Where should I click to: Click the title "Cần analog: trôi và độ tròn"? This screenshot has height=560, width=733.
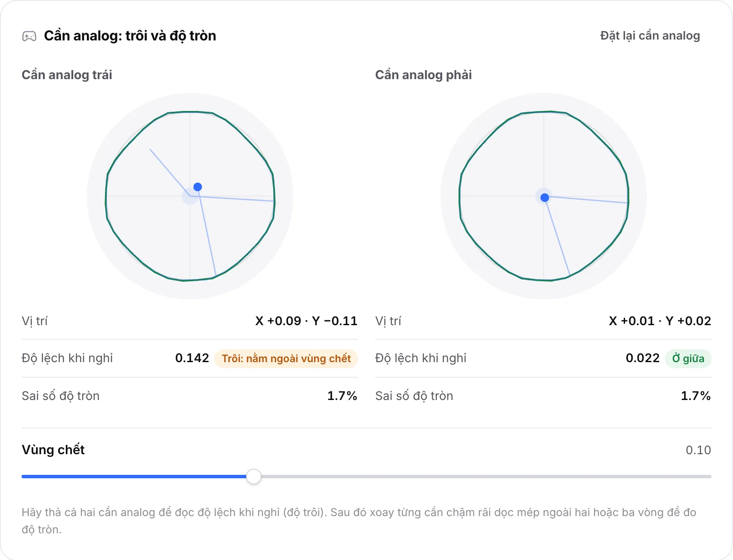[130, 36]
